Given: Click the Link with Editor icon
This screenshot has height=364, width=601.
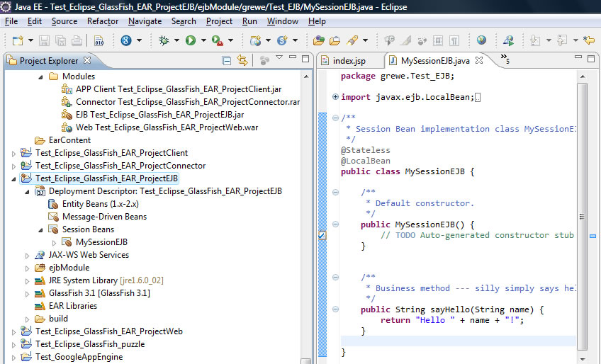Looking at the screenshot, I should [x=242, y=61].
